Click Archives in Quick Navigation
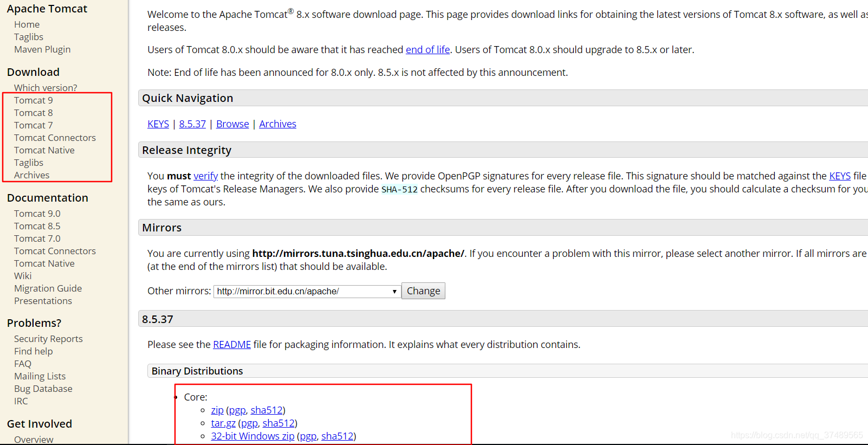 pyautogui.click(x=277, y=124)
